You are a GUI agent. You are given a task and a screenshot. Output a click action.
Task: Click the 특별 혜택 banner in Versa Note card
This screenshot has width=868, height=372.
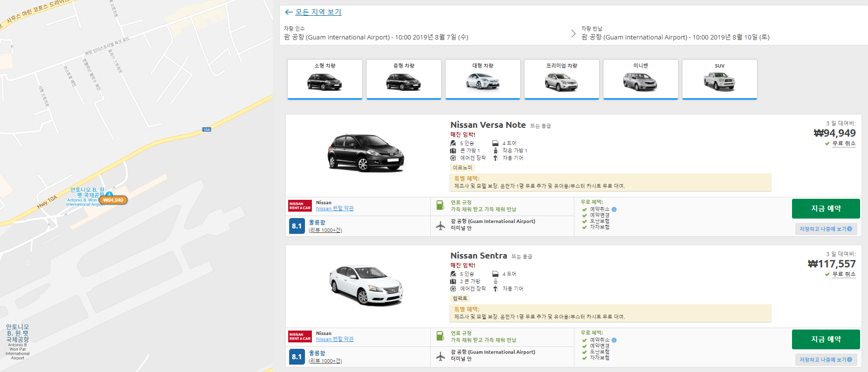[610, 182]
